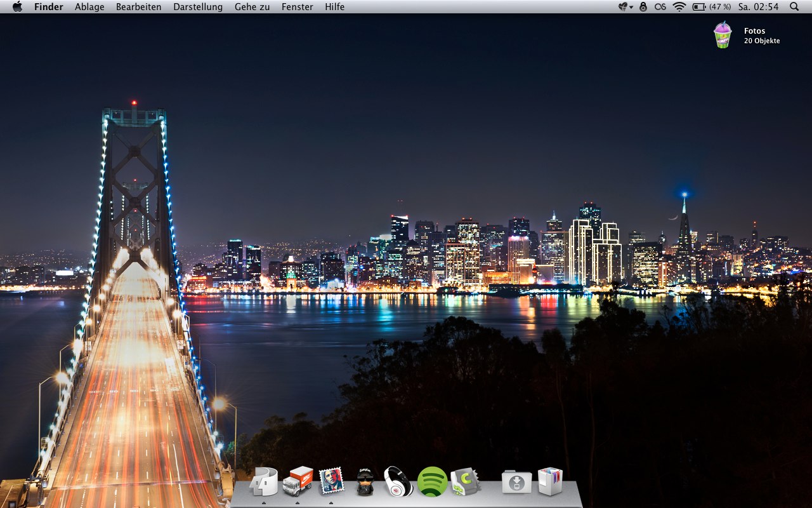The height and width of the screenshot is (508, 812).
Task: Open the Darstellung menu
Action: (198, 7)
